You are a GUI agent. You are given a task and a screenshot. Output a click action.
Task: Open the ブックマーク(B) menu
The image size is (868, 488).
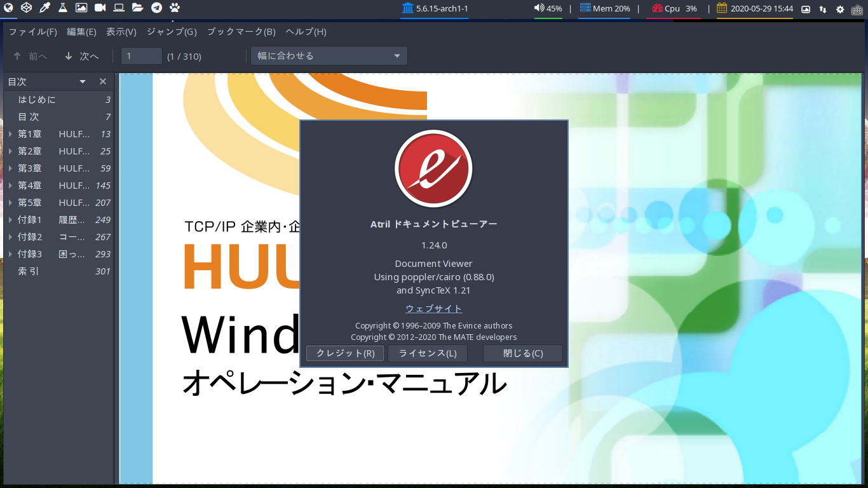pyautogui.click(x=241, y=32)
